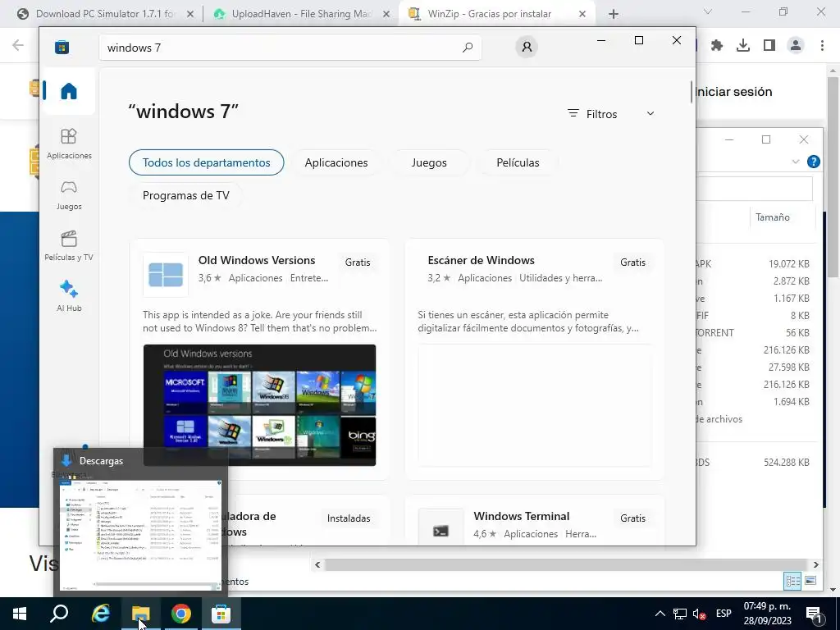
Task: Click the network tray icon
Action: 680,614
